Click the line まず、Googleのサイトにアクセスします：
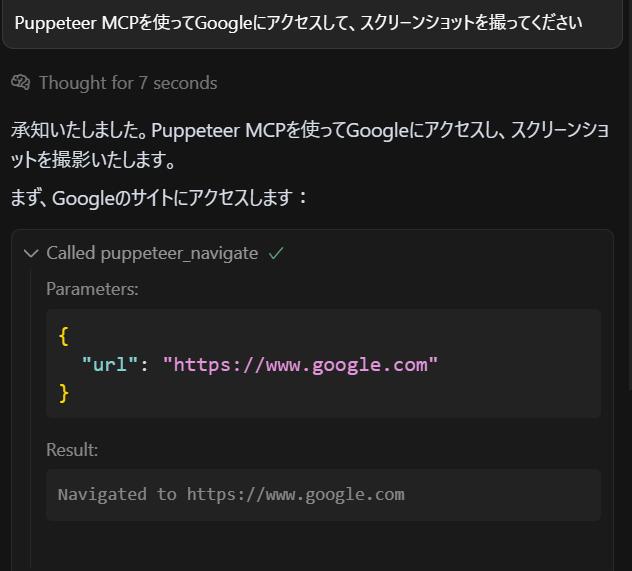 [x=159, y=198]
